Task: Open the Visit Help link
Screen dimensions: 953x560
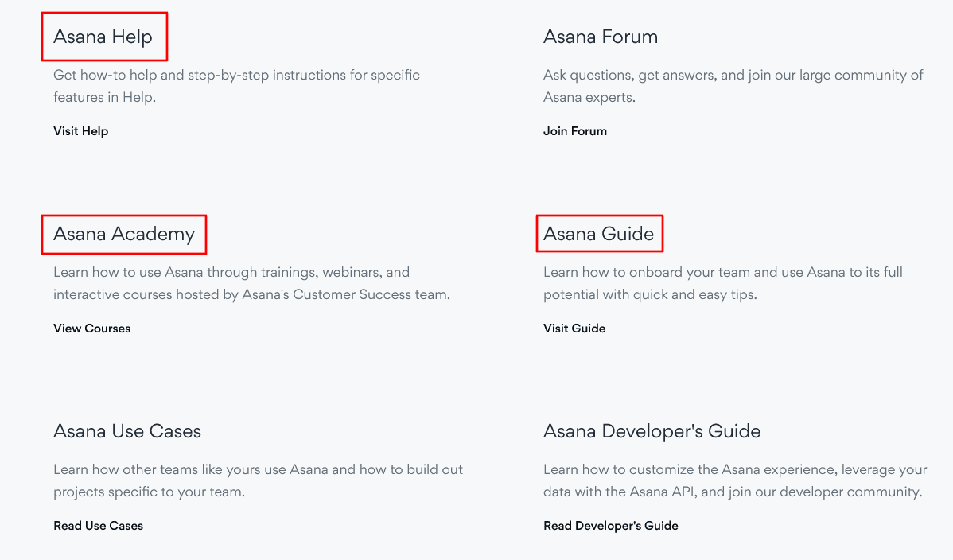Action: click(x=80, y=131)
